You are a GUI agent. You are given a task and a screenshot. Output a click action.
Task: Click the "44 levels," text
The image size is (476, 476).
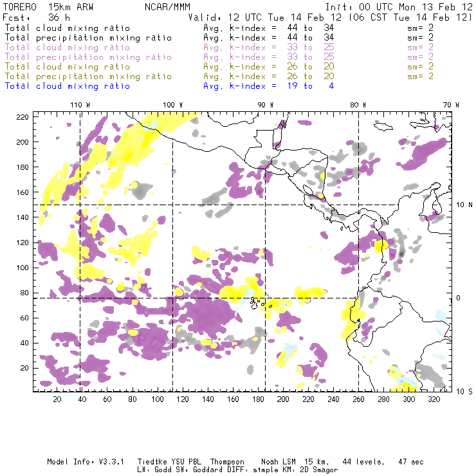click(363, 462)
